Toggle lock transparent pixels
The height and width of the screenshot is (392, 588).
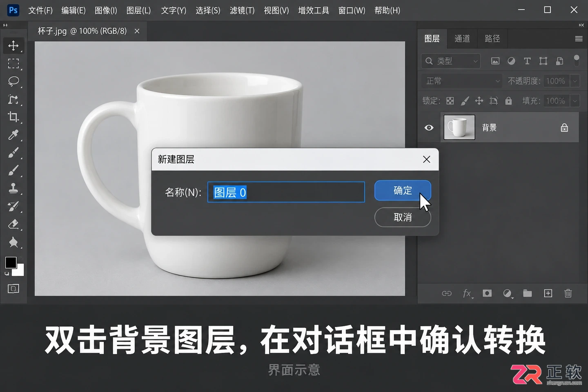coord(450,101)
